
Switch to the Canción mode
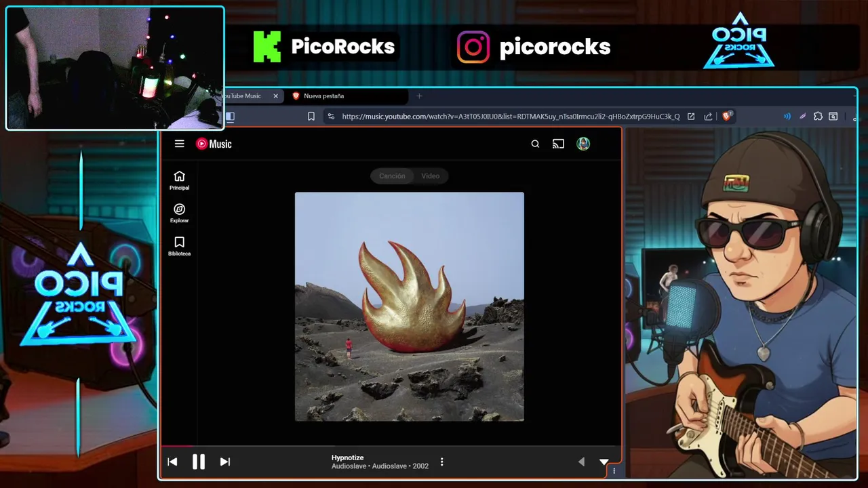coord(392,176)
